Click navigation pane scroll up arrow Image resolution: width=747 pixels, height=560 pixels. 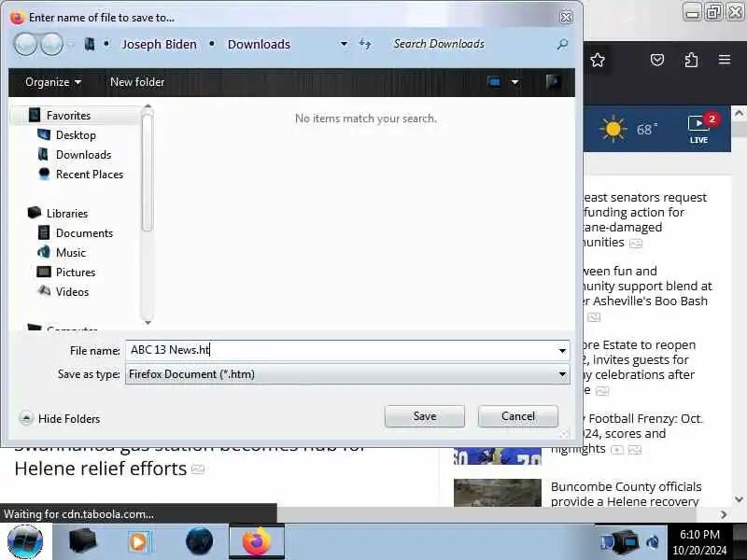[148, 106]
